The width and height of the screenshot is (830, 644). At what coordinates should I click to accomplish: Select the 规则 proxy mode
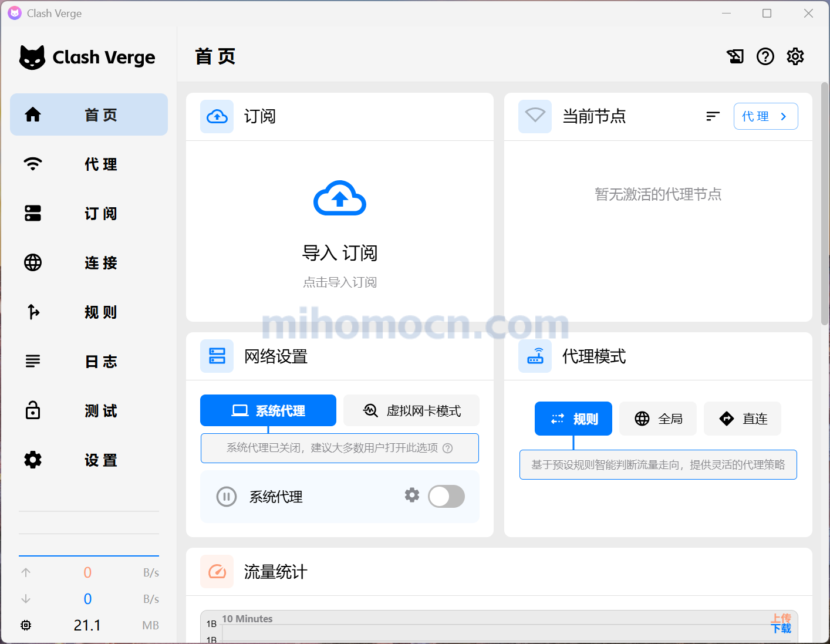coord(573,419)
